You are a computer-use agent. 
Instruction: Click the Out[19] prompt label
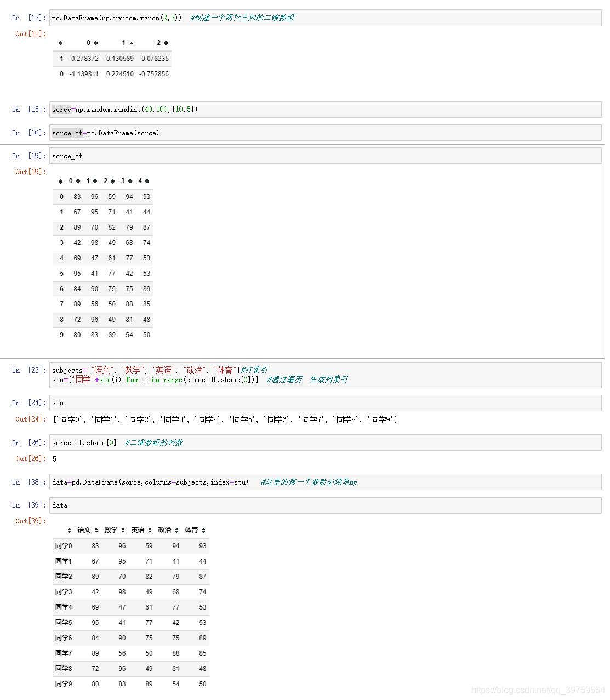pyautogui.click(x=31, y=172)
